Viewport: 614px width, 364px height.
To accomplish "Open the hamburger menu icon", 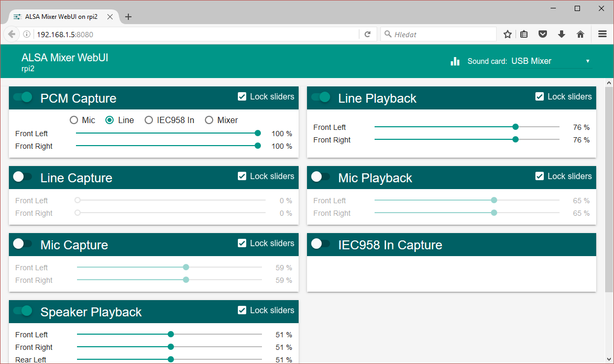I will (602, 34).
